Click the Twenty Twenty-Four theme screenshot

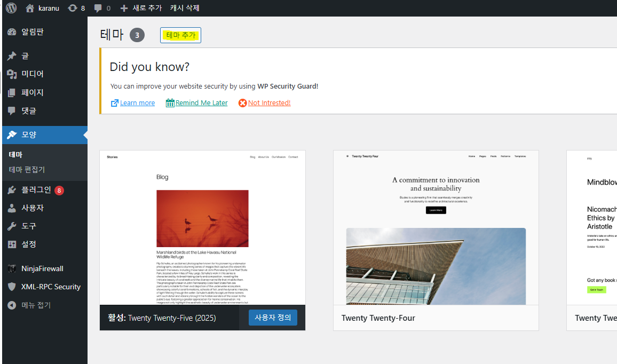(436, 227)
